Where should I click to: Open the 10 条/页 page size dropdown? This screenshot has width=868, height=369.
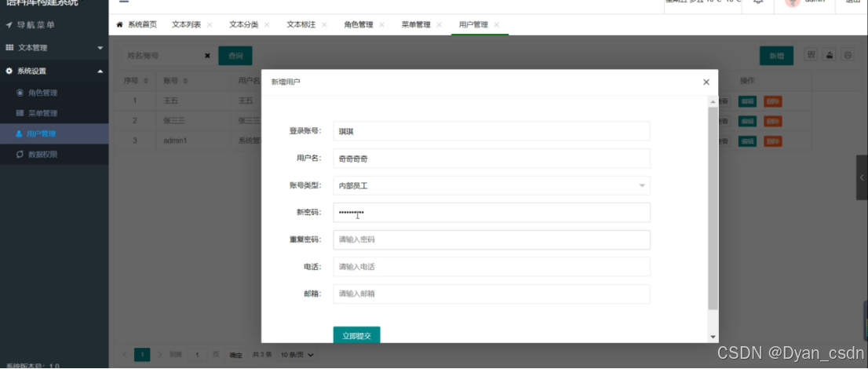(297, 355)
